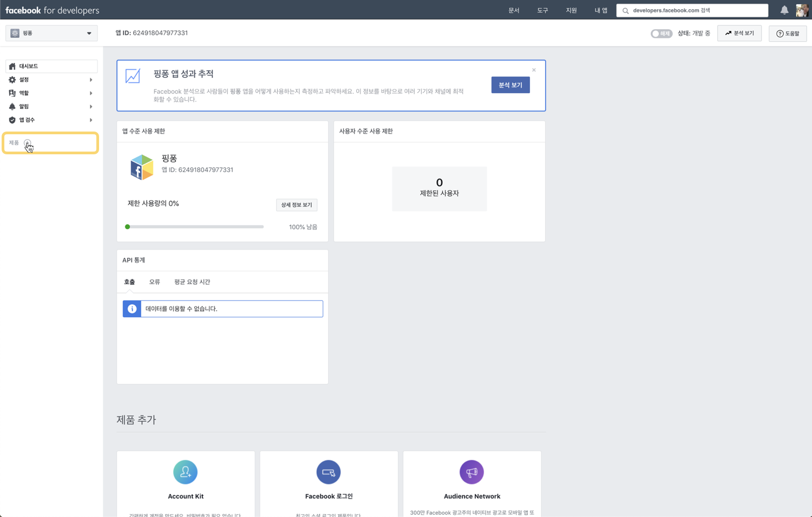Click the info icon in the API stats notice

[132, 309]
